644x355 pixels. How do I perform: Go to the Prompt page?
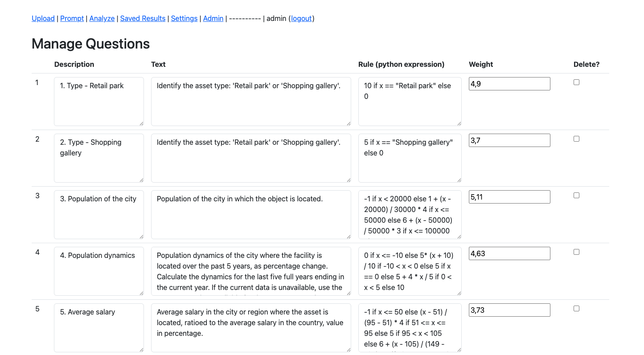(72, 18)
